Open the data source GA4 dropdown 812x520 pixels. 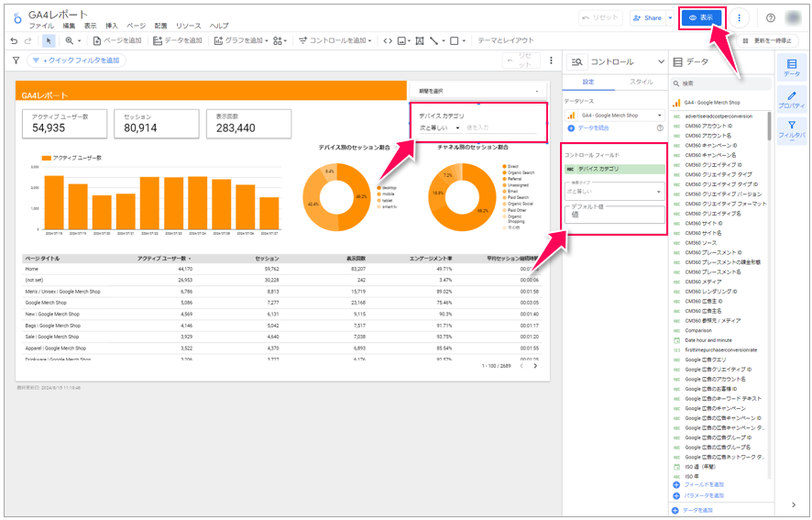coord(615,116)
